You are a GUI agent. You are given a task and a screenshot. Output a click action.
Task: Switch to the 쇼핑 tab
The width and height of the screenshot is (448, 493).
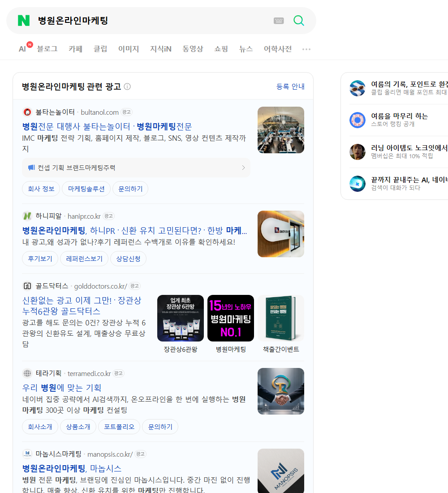[x=221, y=49]
